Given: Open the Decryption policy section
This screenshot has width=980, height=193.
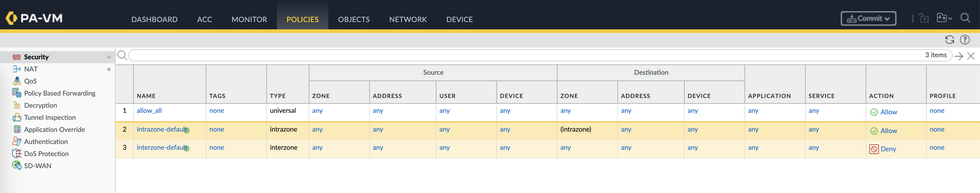Looking at the screenshot, I should click(40, 105).
